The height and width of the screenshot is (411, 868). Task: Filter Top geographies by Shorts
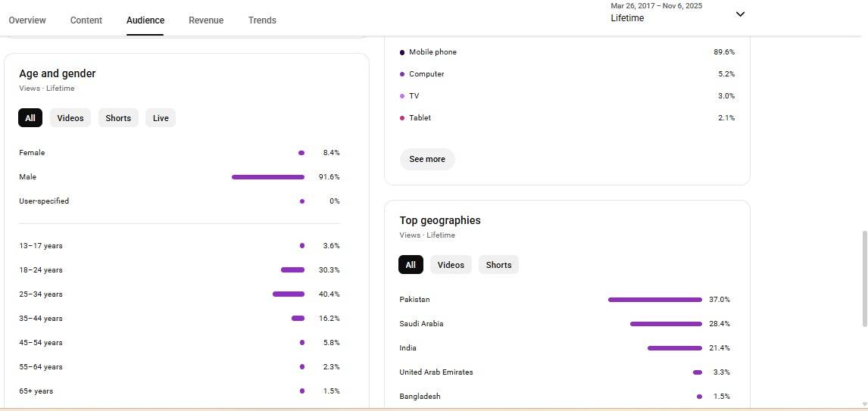coord(498,265)
